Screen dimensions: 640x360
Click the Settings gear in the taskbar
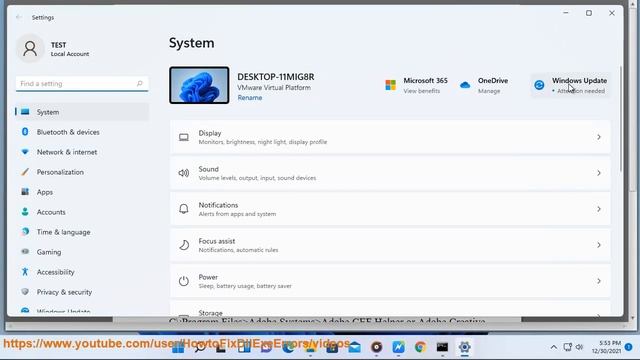click(464, 347)
